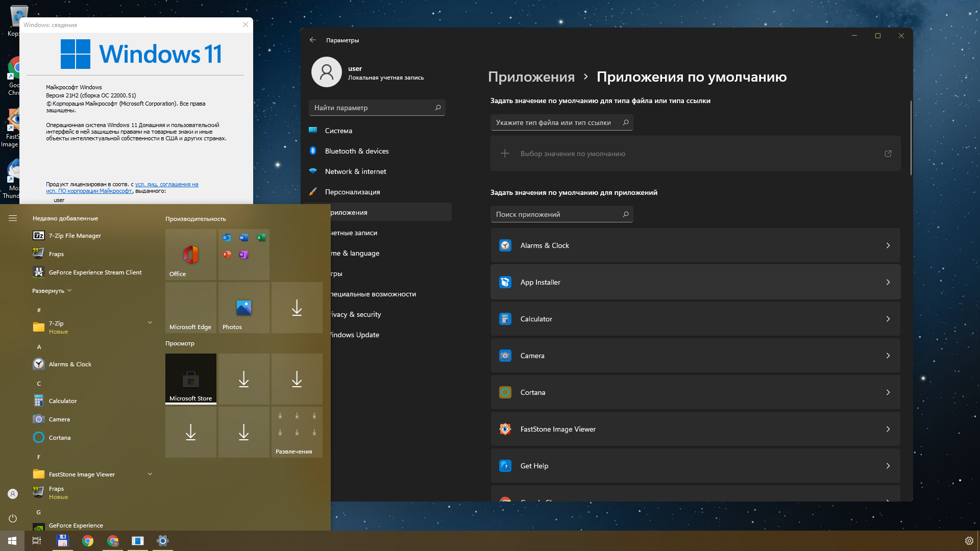Click the user account icon in Start menu

(13, 494)
